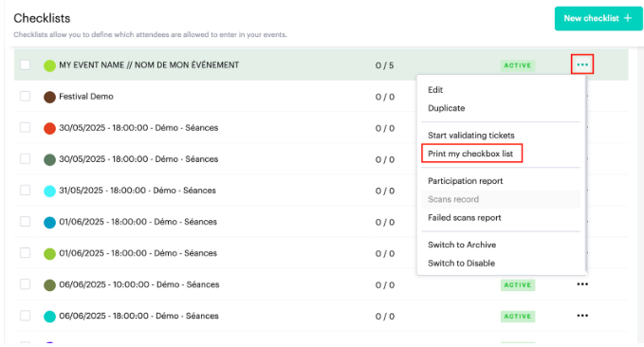Viewport: 644px width, 347px height.
Task: Check the 31/05/2025 18:00:00 row checkbox
Action: point(25,190)
